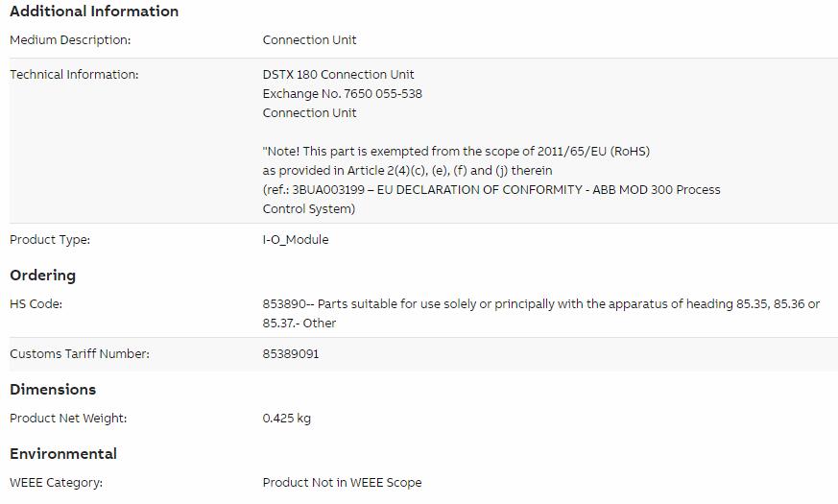
Task: Select the I-O_Module product type value
Action: click(x=296, y=239)
